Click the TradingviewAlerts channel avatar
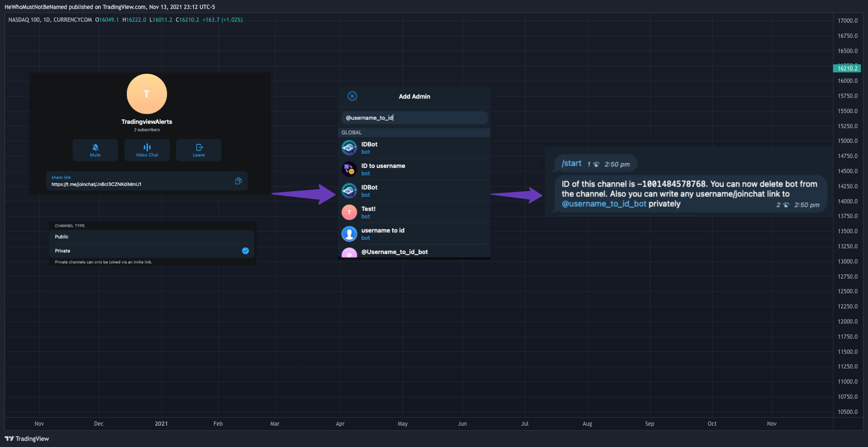 147,94
